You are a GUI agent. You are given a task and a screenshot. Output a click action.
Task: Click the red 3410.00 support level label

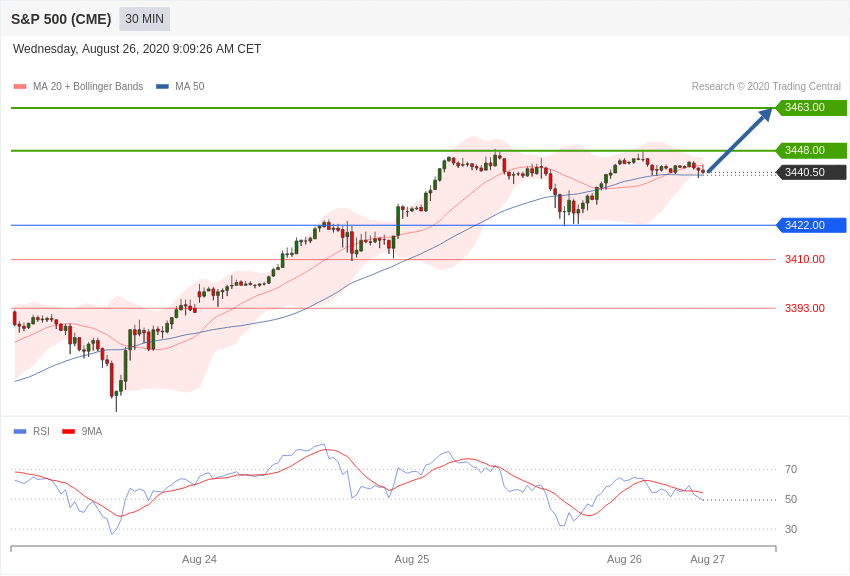[x=804, y=260]
